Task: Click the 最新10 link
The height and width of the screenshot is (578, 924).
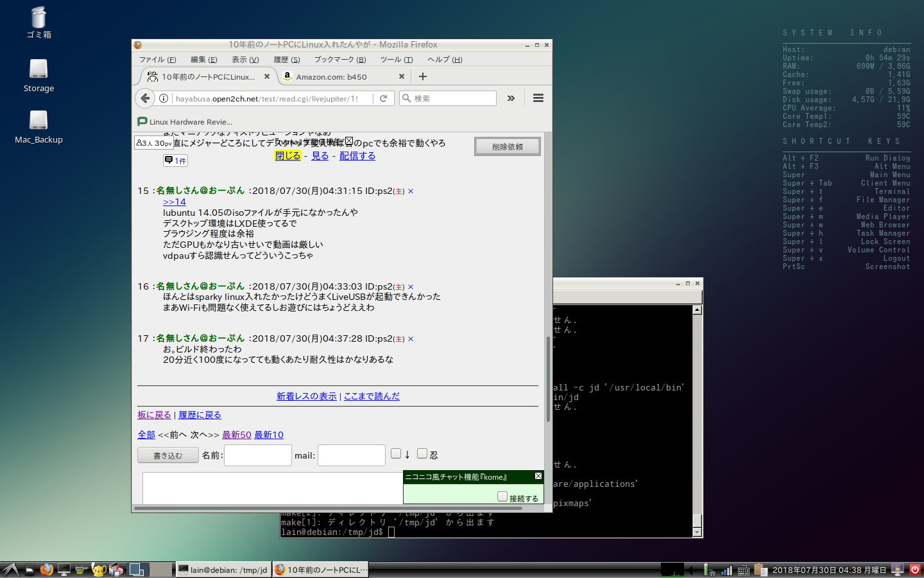Action: 269,435
